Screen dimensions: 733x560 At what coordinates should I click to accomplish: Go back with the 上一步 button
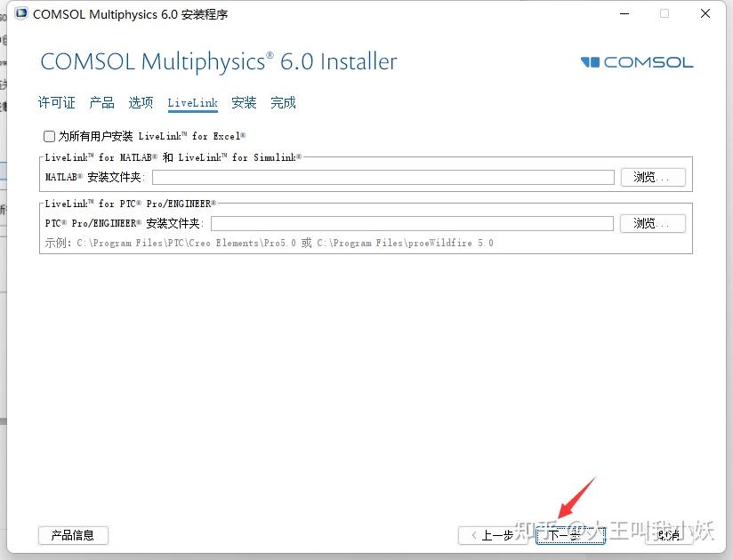coord(493,535)
